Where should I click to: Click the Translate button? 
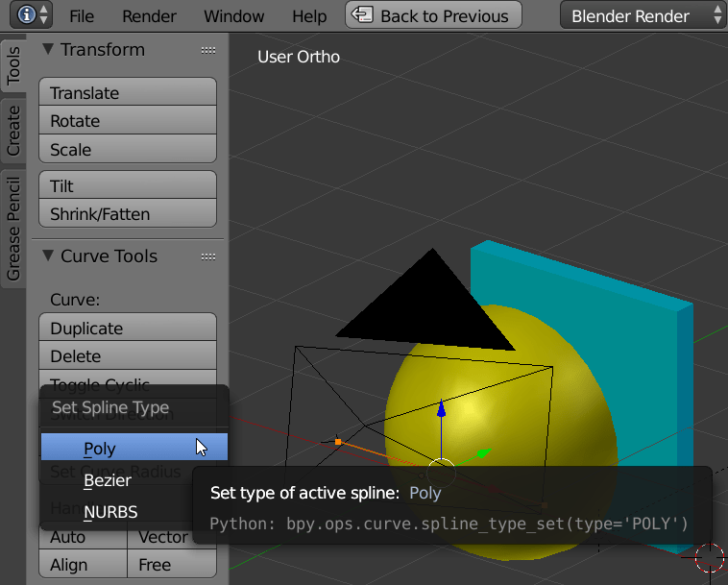tap(128, 92)
